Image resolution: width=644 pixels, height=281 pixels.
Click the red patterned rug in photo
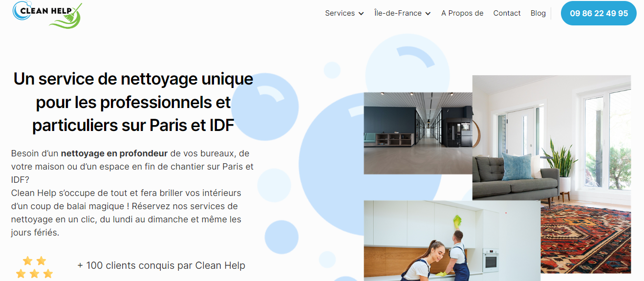point(586,238)
